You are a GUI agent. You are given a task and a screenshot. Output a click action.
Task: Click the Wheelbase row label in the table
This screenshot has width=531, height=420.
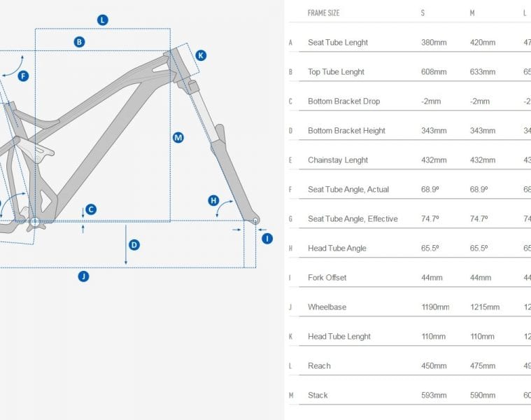point(327,307)
